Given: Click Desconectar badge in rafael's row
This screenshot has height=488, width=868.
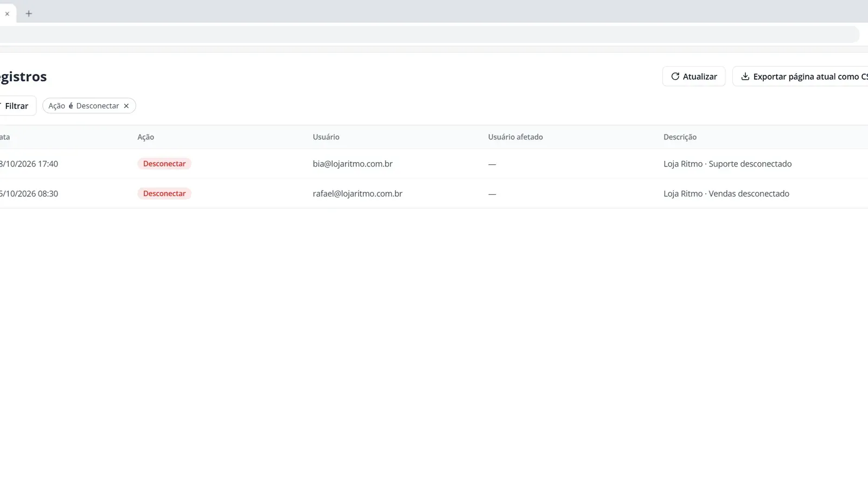Looking at the screenshot, I should click(164, 194).
